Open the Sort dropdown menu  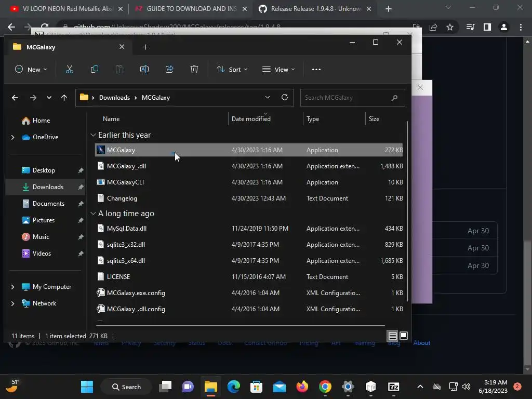[232, 70]
